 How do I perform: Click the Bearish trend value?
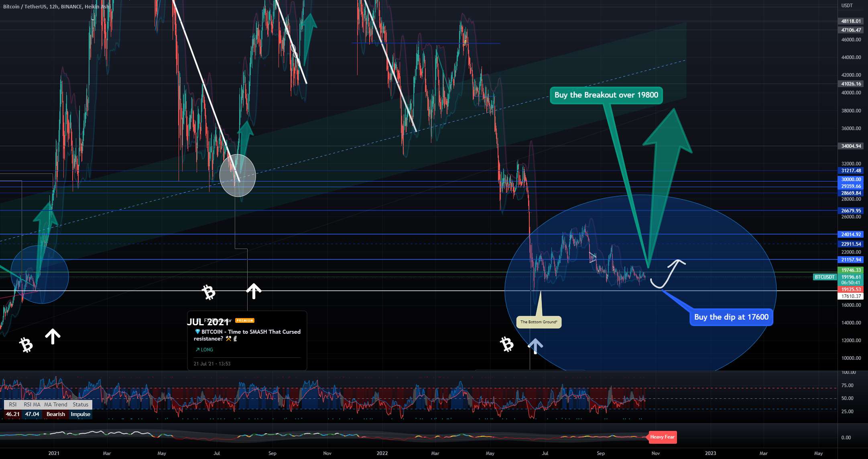[56, 414]
